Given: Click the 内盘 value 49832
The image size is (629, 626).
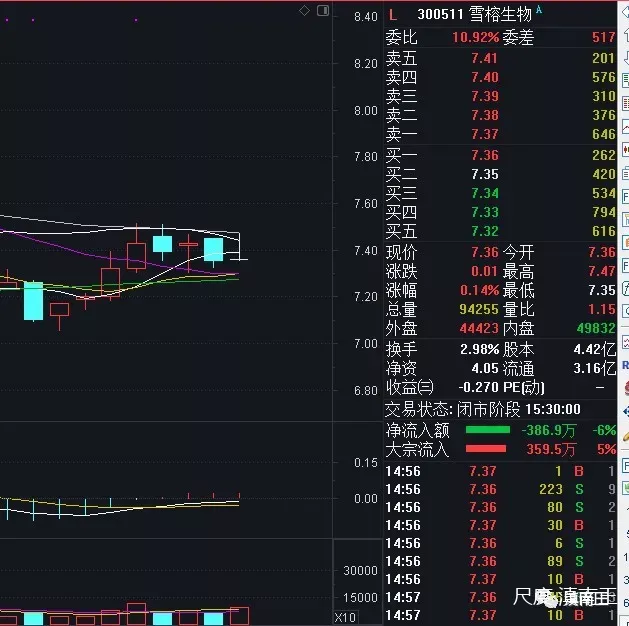Looking at the screenshot, I should [596, 329].
